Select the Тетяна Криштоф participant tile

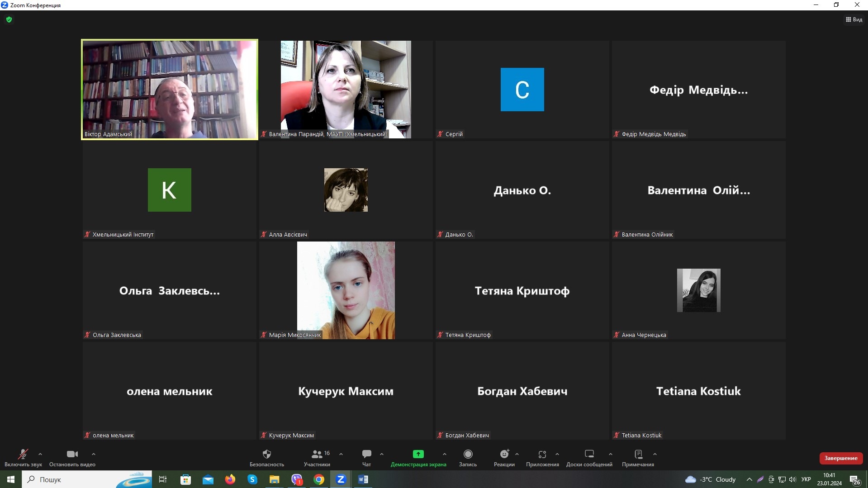[522, 290]
